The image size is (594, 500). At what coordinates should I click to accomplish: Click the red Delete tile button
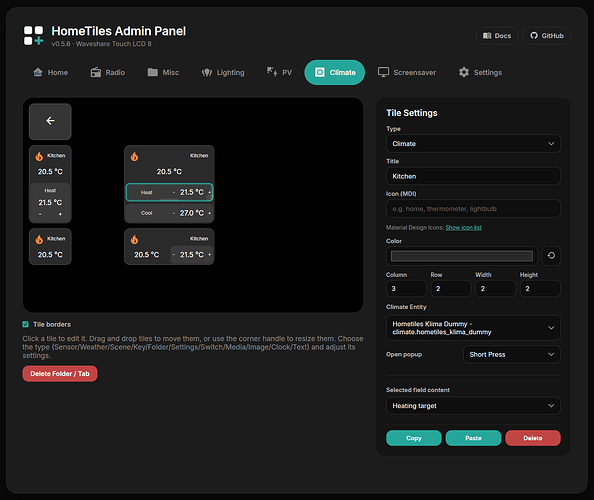tap(533, 438)
